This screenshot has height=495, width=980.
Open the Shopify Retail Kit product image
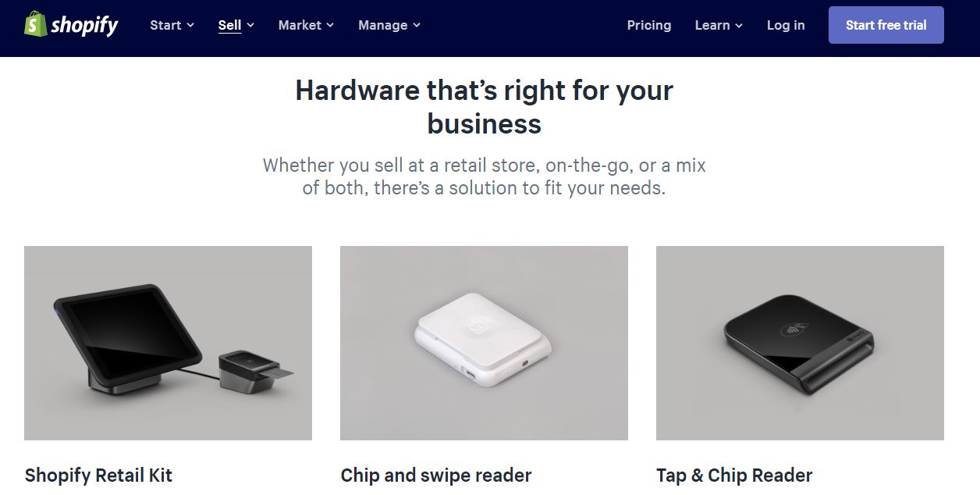168,344
